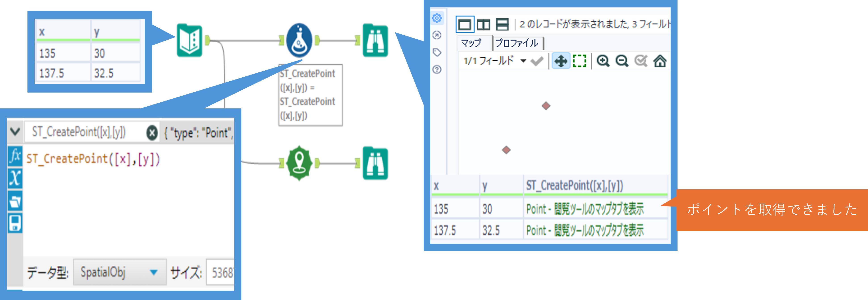Toggle the pan map tool
This screenshot has width=868, height=300.
[x=561, y=61]
